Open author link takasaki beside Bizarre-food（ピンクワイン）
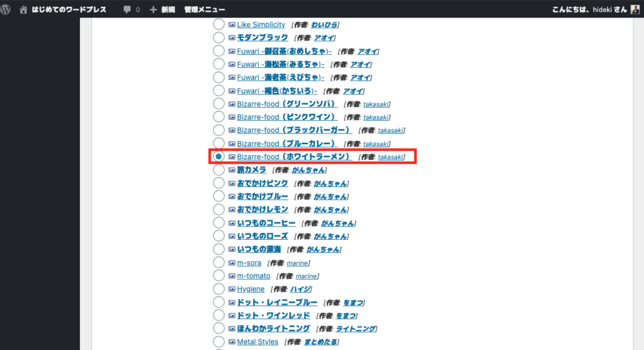The image size is (644, 350). click(x=375, y=118)
